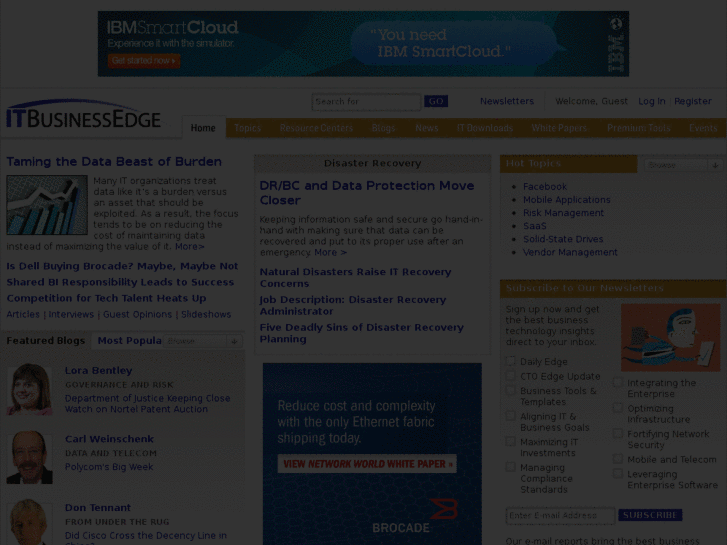Select the Most Popular tab
Image resolution: width=727 pixels, height=545 pixels.
pyautogui.click(x=129, y=341)
